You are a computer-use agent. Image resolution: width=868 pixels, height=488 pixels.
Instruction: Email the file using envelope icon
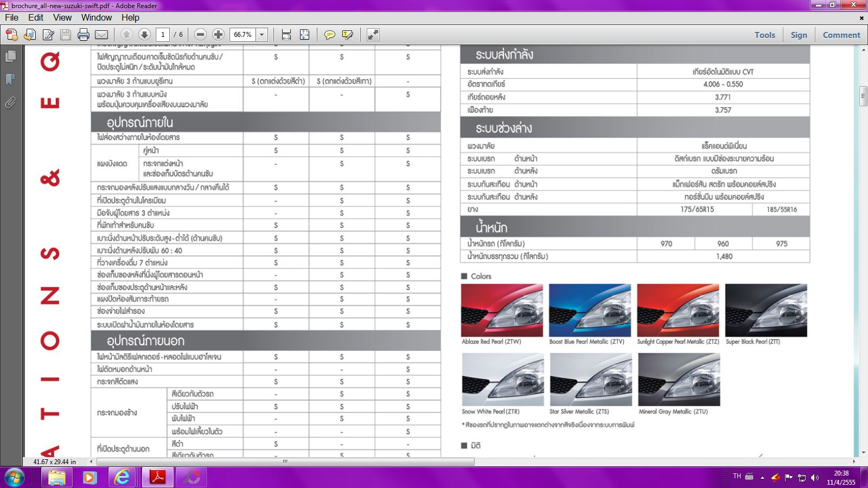pos(101,35)
